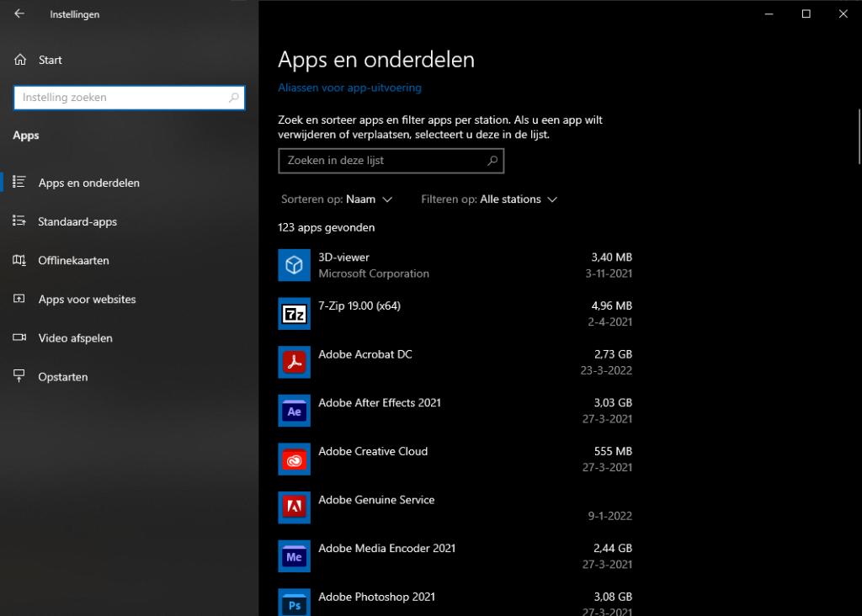Click the date 9-1-2022
This screenshot has width=862, height=616.
click(609, 516)
